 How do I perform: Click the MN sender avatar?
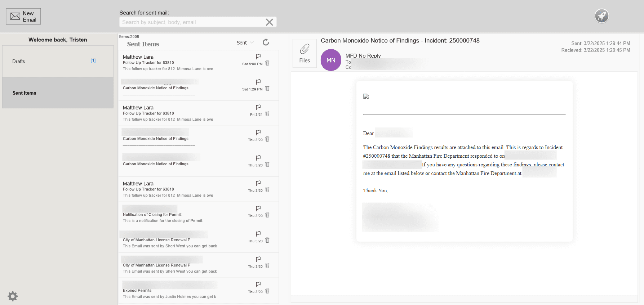[331, 60]
